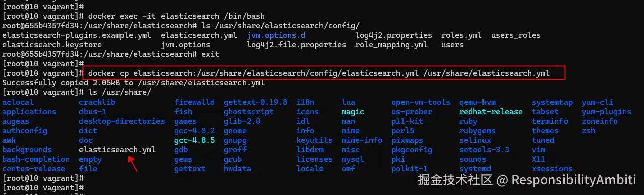Click the 'docker exec -it elasticsearch /bin/bash' command
Image resolution: width=644 pixels, height=195 pixels.
click(x=176, y=16)
